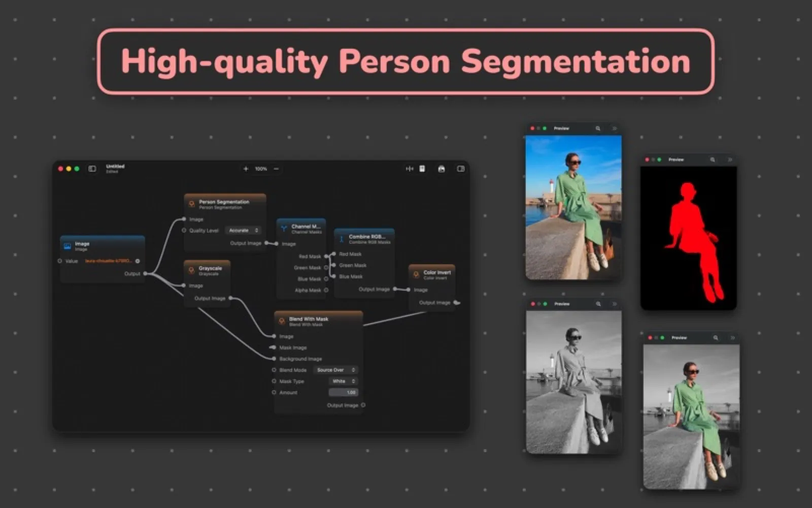
Task: Open the file picker button next to Image Value
Action: (x=138, y=261)
